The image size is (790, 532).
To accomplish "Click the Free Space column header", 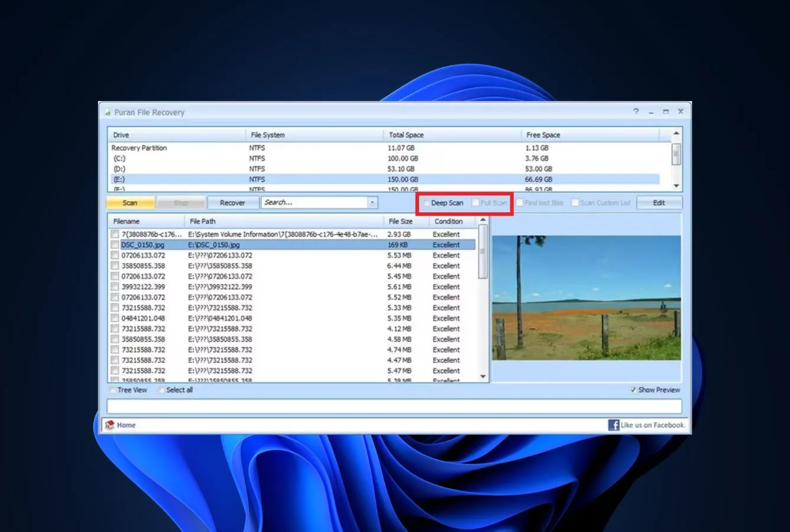I will [590, 135].
